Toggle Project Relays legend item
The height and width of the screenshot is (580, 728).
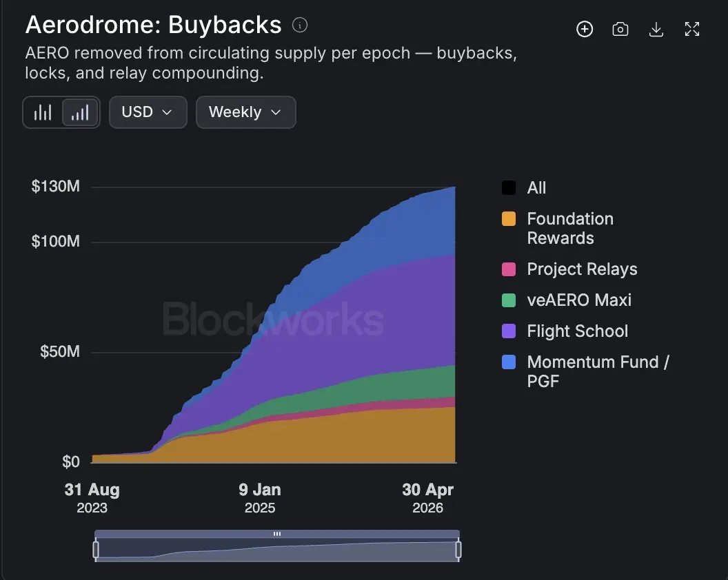[x=569, y=269]
